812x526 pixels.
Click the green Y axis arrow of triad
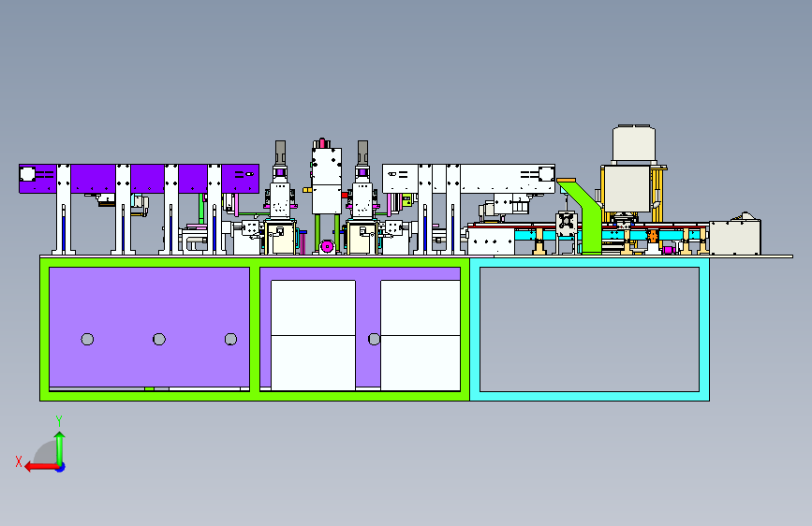pyautogui.click(x=60, y=447)
